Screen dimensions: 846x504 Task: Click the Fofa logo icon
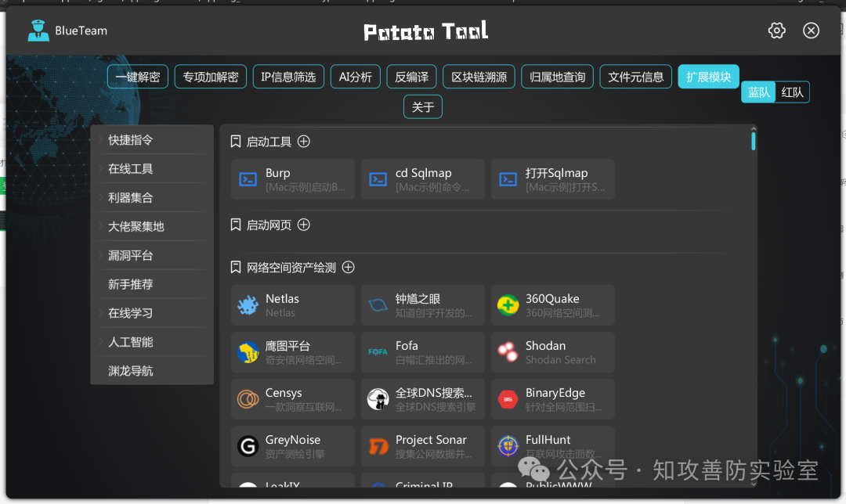tap(378, 352)
